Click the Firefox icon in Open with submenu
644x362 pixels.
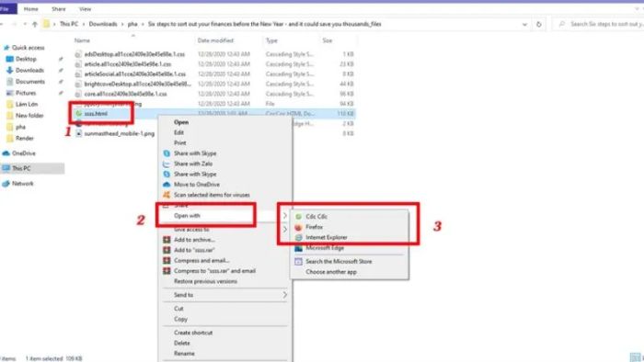click(299, 227)
